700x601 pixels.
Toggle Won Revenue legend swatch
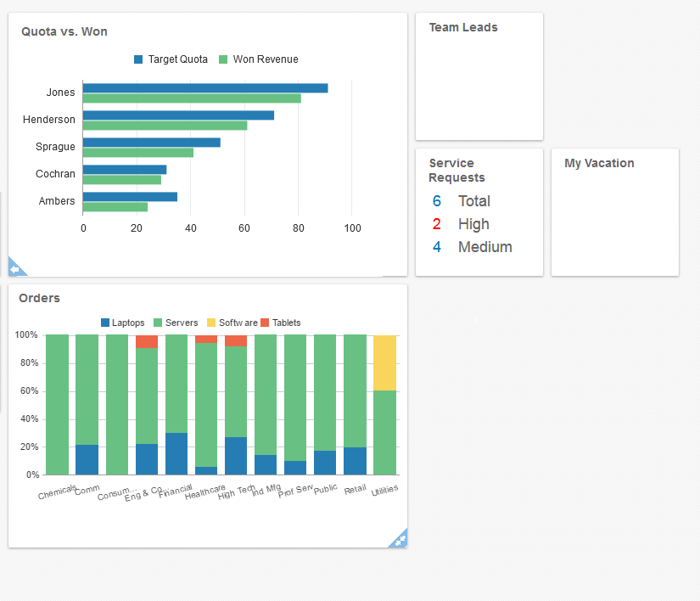pyautogui.click(x=223, y=59)
